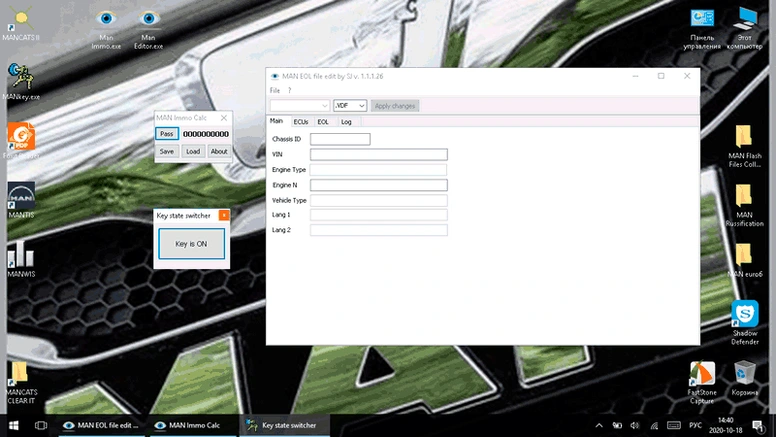Open network status tray icon
The height and width of the screenshot is (437, 776).
(x=654, y=425)
